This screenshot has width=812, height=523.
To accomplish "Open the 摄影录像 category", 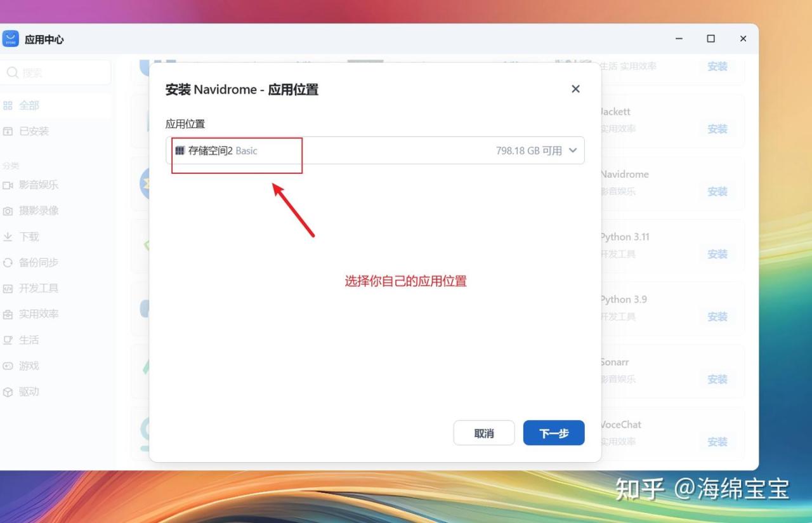I will pos(56,211).
